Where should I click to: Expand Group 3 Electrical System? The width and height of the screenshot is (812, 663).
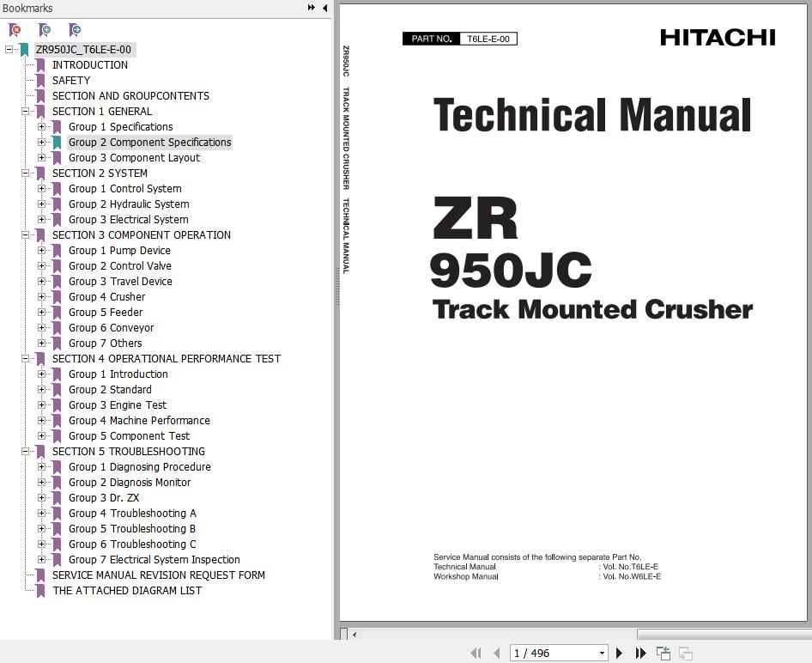pos(41,220)
